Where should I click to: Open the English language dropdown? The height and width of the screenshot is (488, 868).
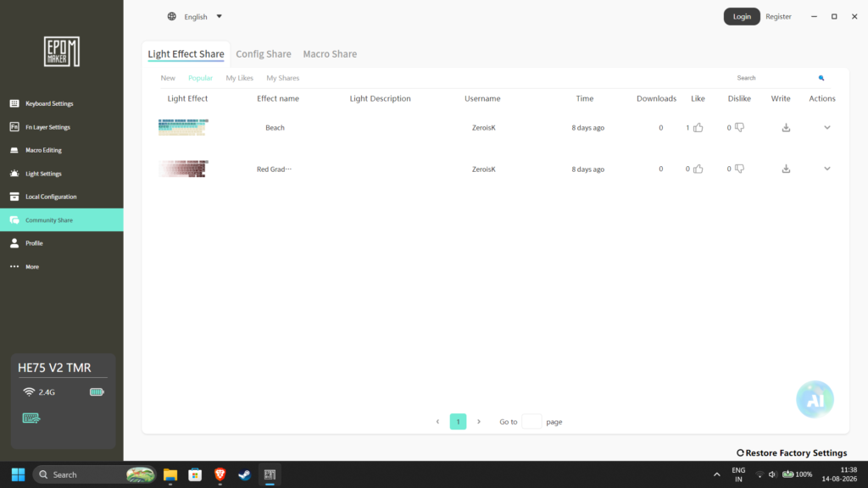203,17
